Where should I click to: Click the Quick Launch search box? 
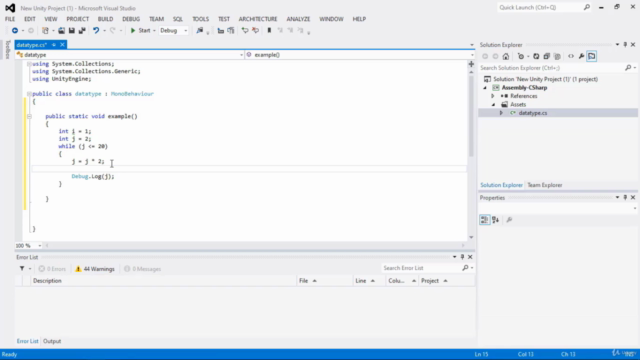544,7
